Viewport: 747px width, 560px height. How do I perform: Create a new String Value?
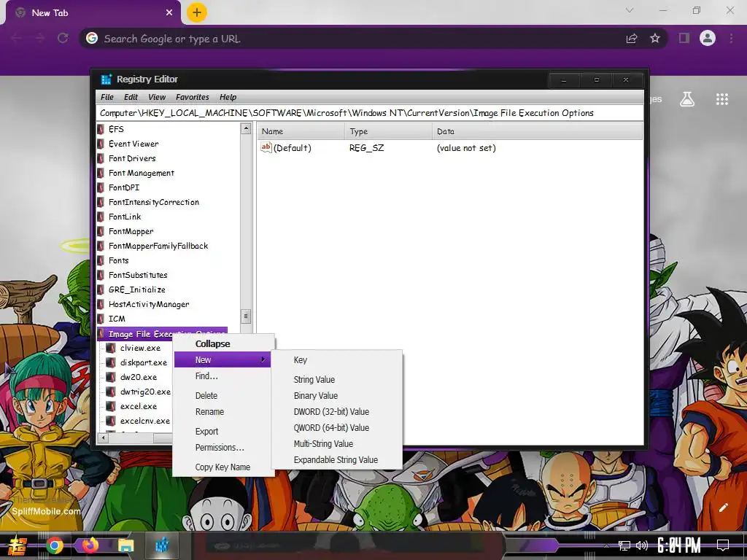pos(337,379)
